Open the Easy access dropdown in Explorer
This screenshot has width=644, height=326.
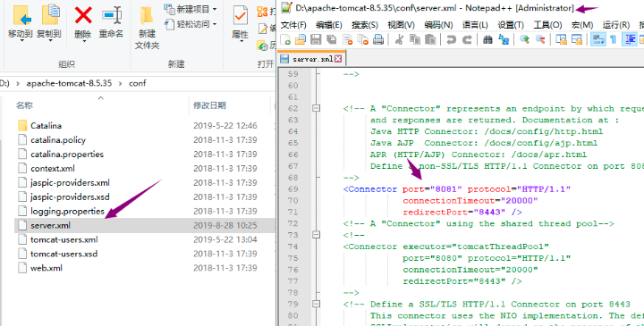191,24
